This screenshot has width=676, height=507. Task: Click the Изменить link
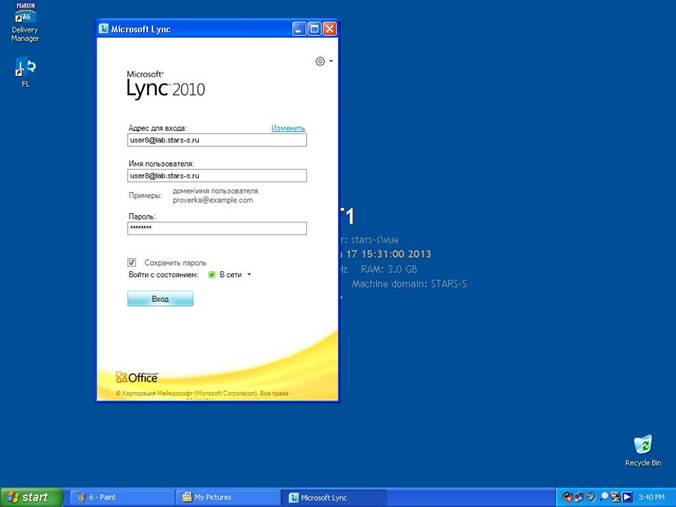[x=288, y=128]
